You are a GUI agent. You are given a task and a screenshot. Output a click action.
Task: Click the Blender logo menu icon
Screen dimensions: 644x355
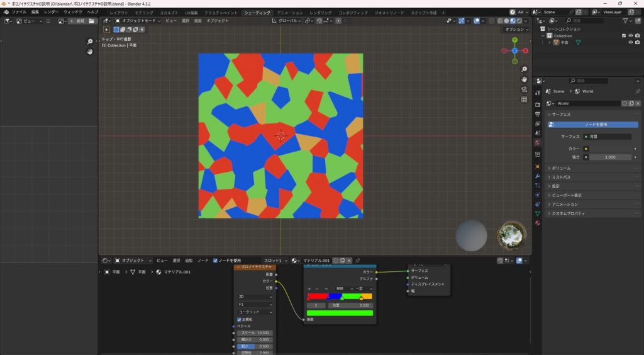click(6, 13)
